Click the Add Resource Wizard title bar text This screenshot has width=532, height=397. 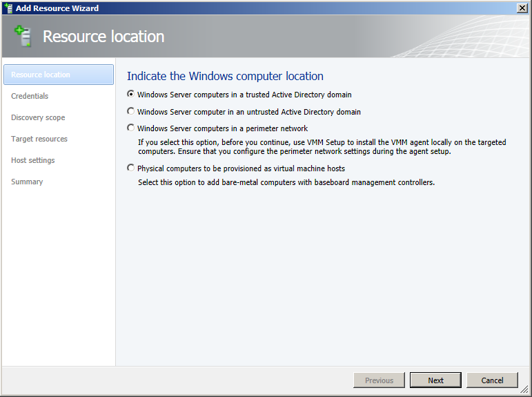click(57, 8)
